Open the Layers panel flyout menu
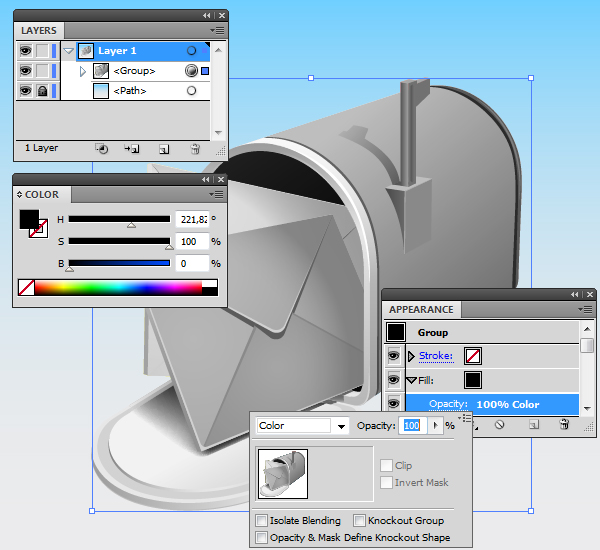Screen dimensions: 600x550 tap(218, 31)
